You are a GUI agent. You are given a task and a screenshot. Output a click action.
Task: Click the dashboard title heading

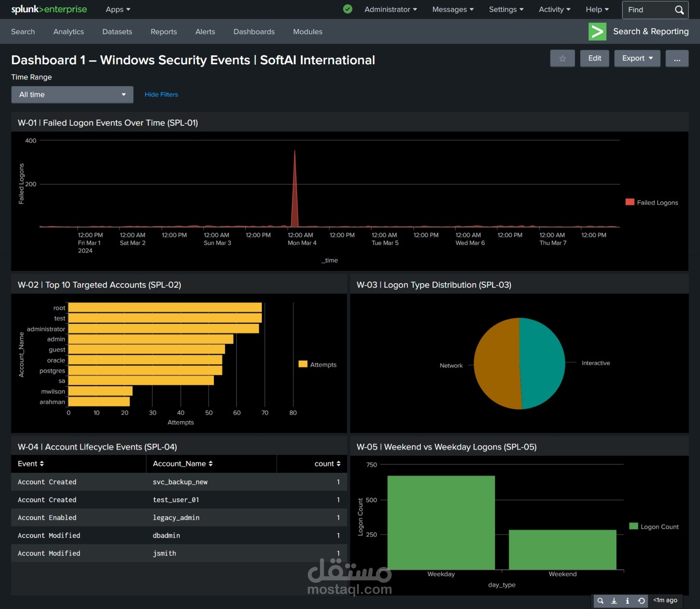pos(193,60)
